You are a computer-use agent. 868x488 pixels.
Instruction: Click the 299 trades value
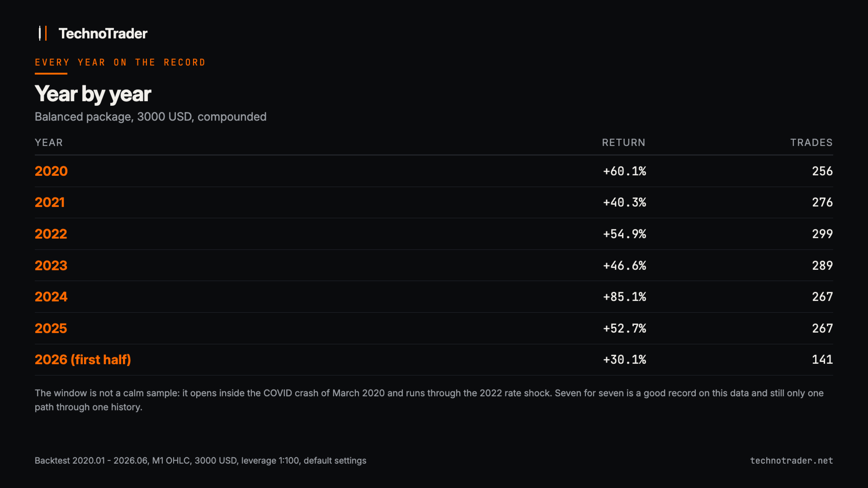coord(822,234)
